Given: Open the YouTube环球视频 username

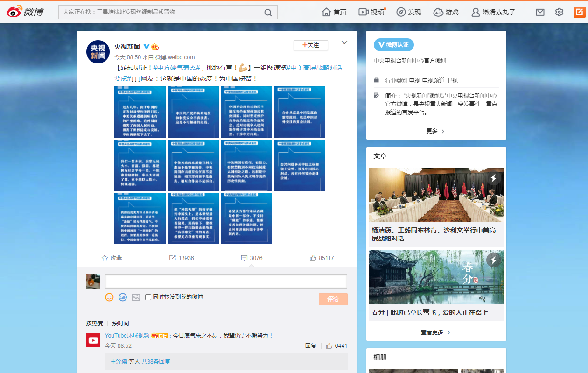Looking at the screenshot, I should [127, 335].
